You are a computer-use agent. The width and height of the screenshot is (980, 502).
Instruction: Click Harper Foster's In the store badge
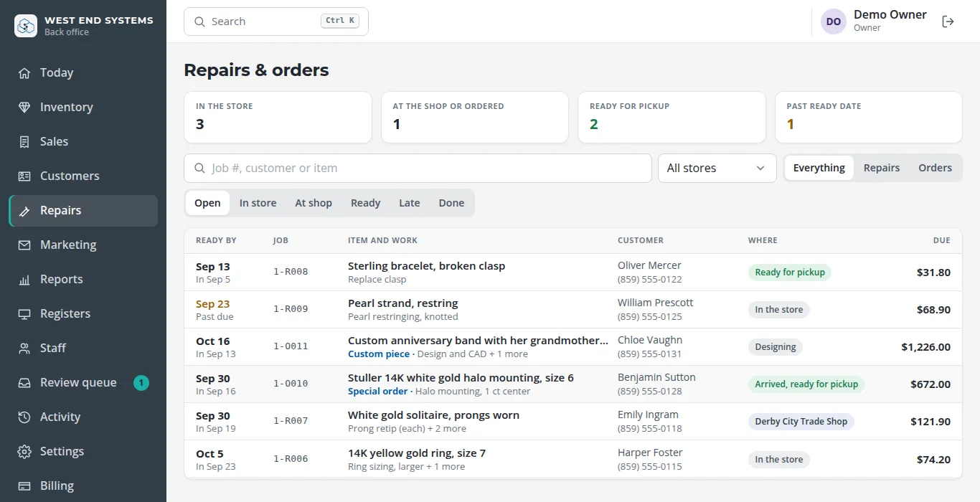[x=779, y=460]
